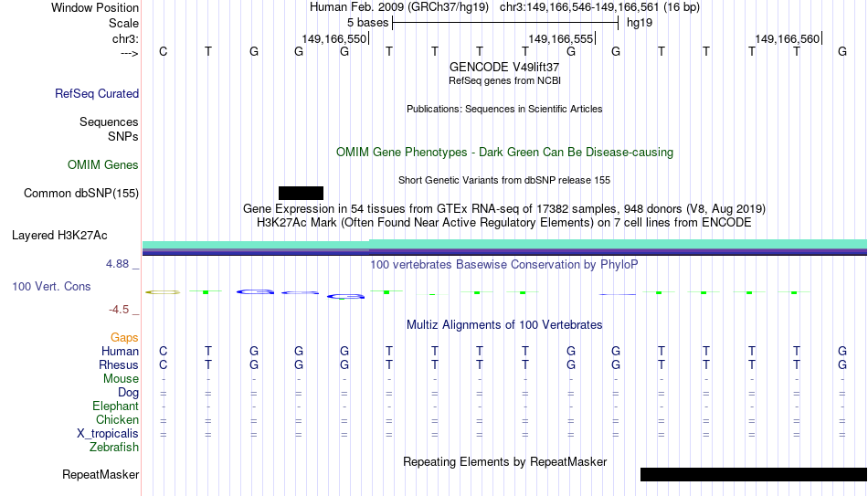Click the Human species label
The width and height of the screenshot is (868, 496).
[x=120, y=352]
